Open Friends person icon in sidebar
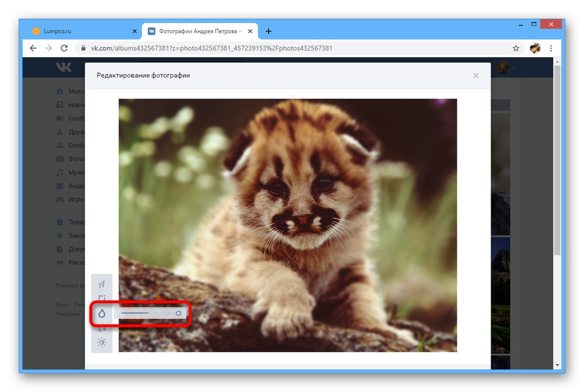Screen dimensions: 584x392 point(60,132)
